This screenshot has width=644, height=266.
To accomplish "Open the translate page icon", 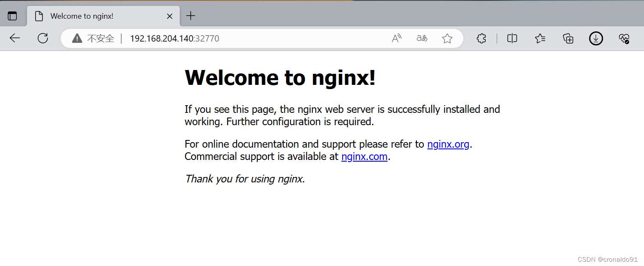I will pos(422,39).
